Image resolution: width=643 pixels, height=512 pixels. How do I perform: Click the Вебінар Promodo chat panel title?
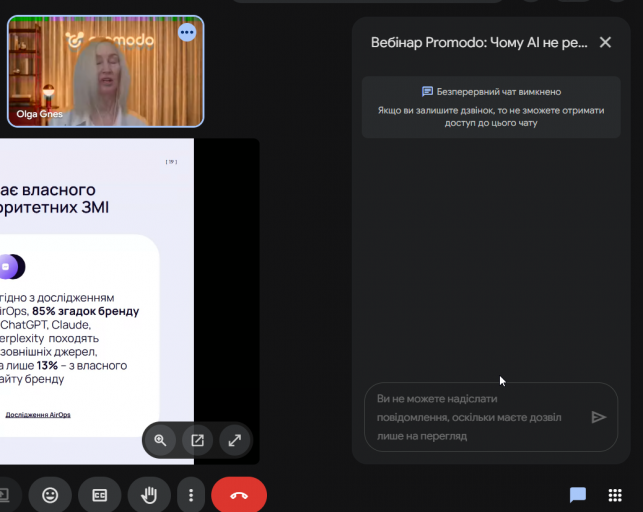(x=479, y=42)
